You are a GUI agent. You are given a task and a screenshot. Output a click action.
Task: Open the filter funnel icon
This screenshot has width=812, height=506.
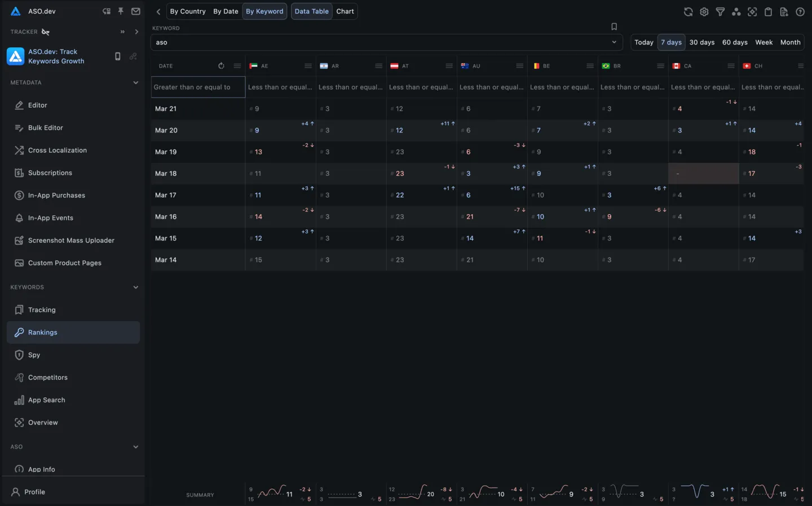[x=720, y=11]
